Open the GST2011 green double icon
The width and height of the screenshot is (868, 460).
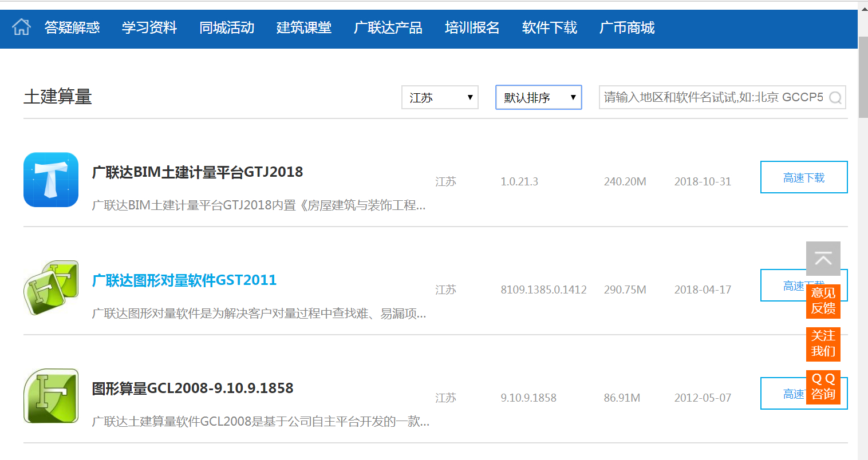coord(51,288)
